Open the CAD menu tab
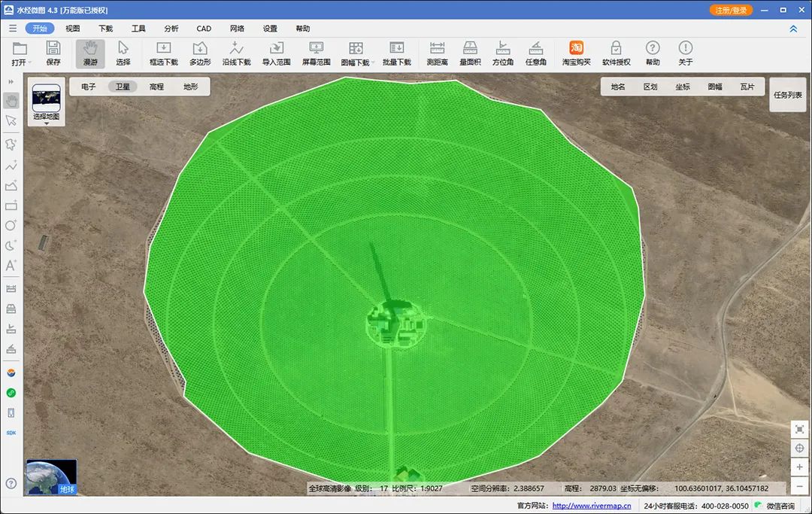812x514 pixels. click(x=204, y=29)
